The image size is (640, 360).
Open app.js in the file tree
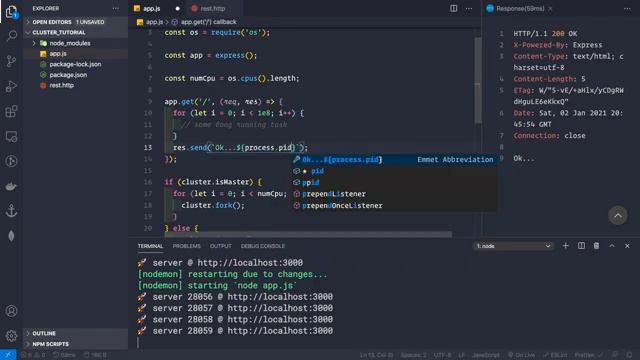click(76, 54)
